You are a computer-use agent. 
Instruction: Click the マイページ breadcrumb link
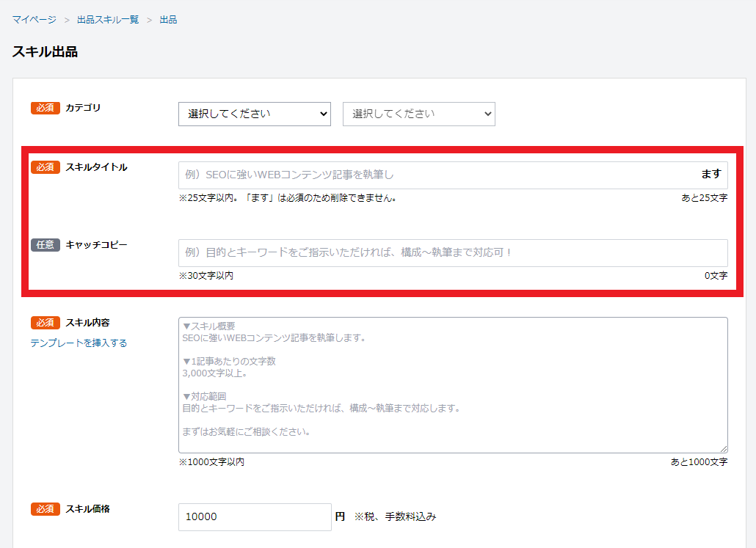click(x=34, y=20)
